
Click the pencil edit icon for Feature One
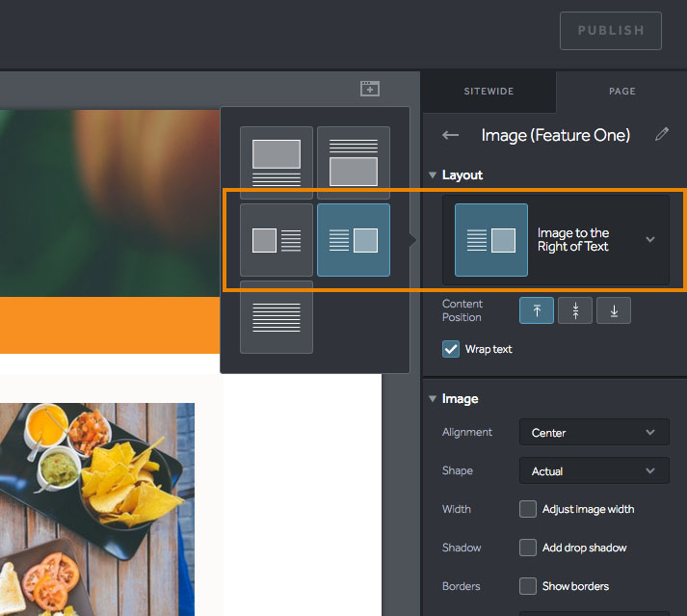[x=662, y=135]
